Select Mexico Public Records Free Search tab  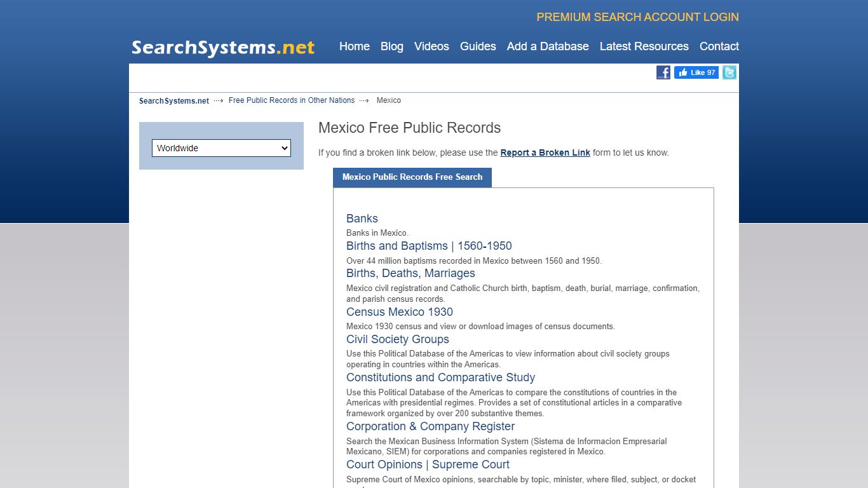click(412, 177)
